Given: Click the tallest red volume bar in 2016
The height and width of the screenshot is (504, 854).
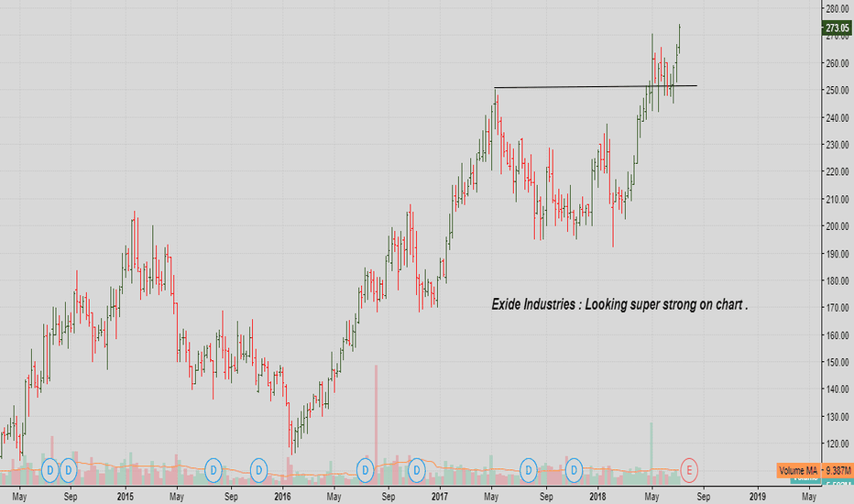Looking at the screenshot, I should click(x=376, y=424).
